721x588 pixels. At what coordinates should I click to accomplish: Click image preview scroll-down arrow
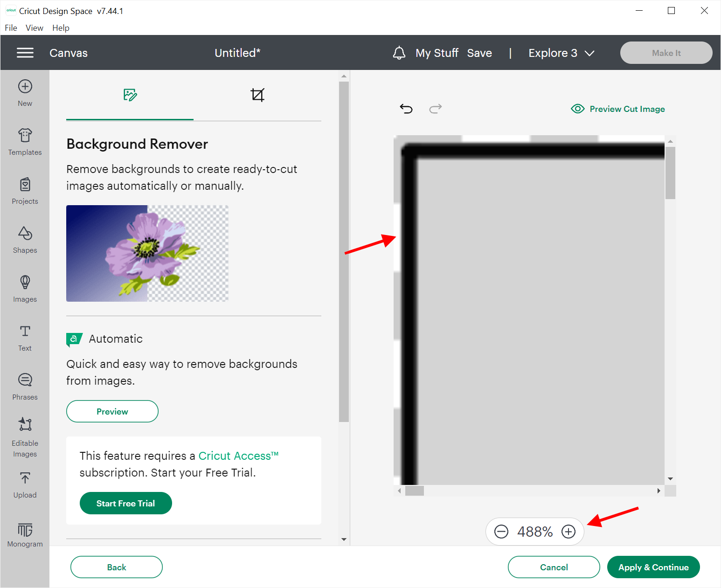pyautogui.click(x=670, y=479)
